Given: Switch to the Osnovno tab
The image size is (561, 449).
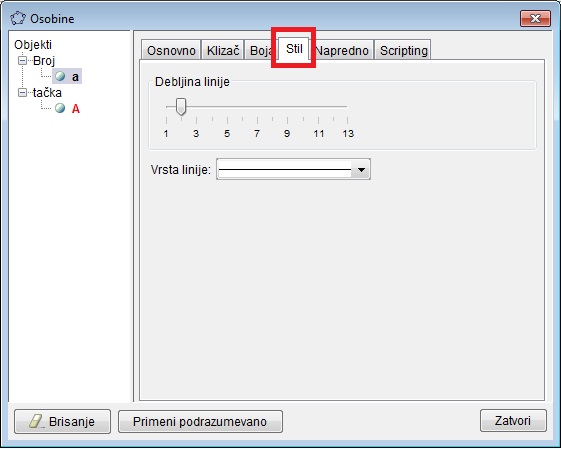Looking at the screenshot, I should [x=171, y=50].
